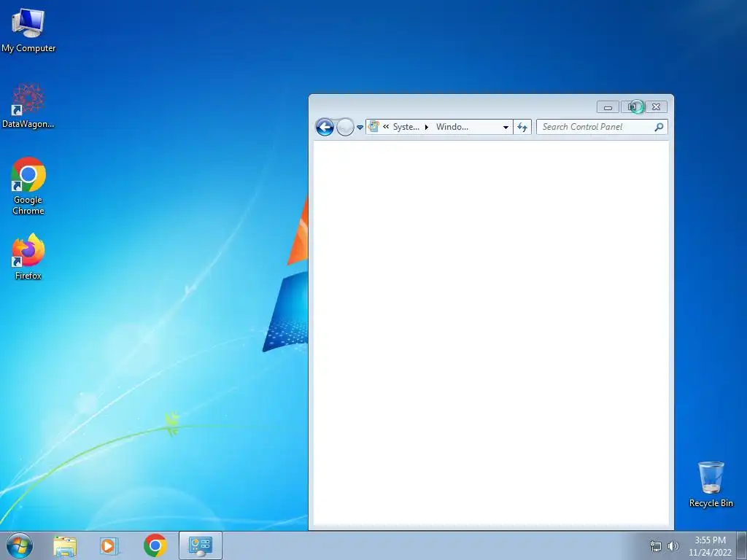Launch Windows Media Player from taskbar
The height and width of the screenshot is (560, 747).
[x=109, y=545]
